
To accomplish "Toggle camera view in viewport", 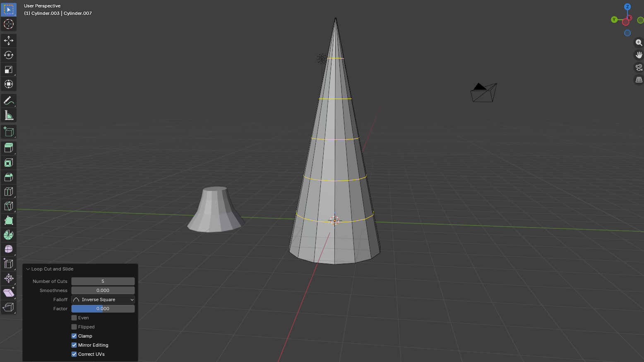I will 639,67.
